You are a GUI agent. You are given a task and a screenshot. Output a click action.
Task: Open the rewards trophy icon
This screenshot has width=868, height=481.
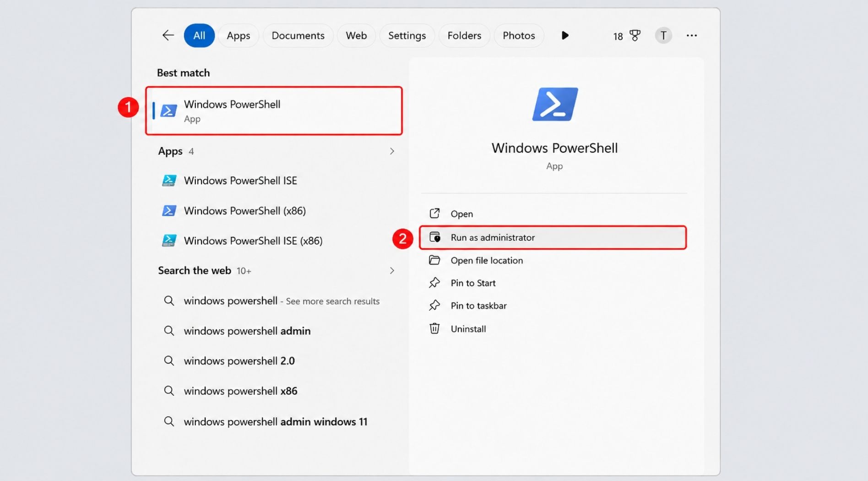click(635, 35)
